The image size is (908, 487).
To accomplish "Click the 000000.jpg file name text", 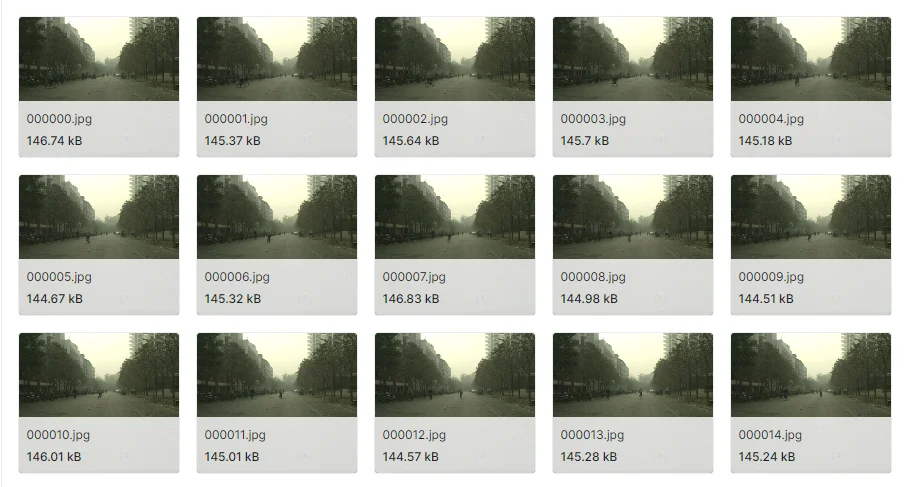I will click(59, 119).
